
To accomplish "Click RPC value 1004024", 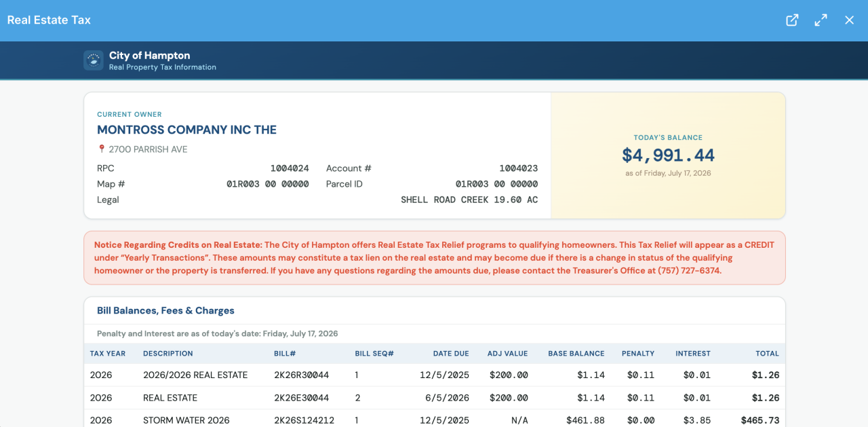I will 290,168.
